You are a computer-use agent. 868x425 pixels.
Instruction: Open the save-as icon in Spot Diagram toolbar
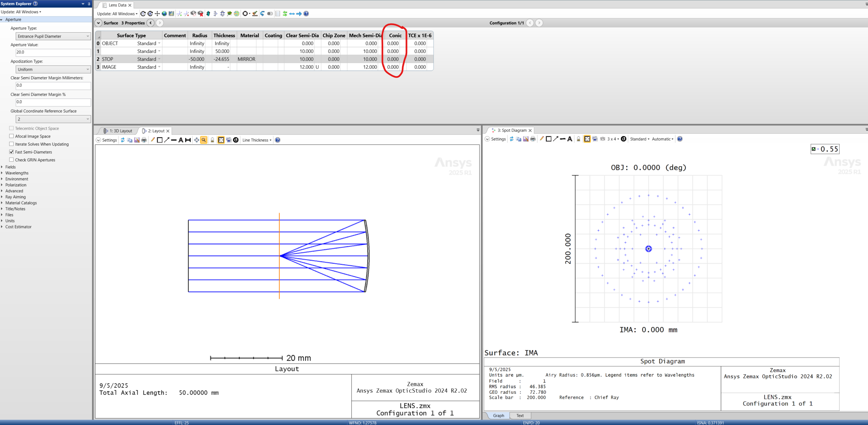click(x=525, y=139)
